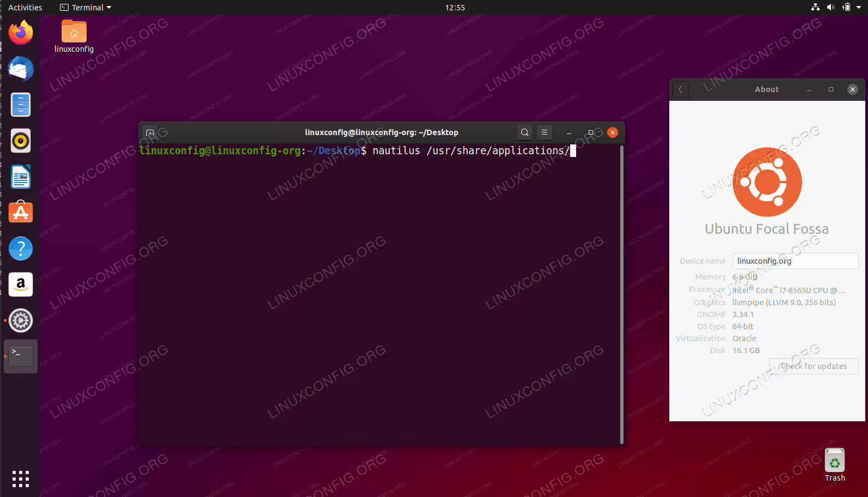Maximize the terminal window
The height and width of the screenshot is (497, 868).
[591, 132]
